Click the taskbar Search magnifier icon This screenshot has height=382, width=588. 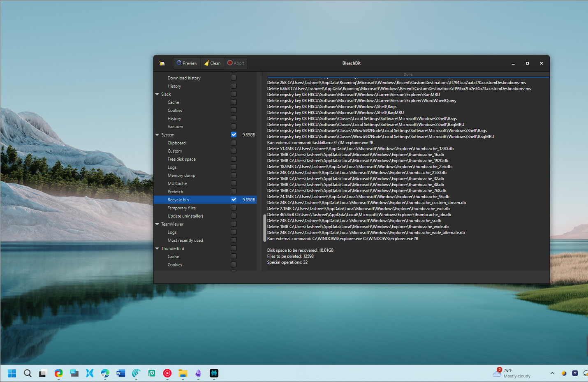tap(28, 373)
